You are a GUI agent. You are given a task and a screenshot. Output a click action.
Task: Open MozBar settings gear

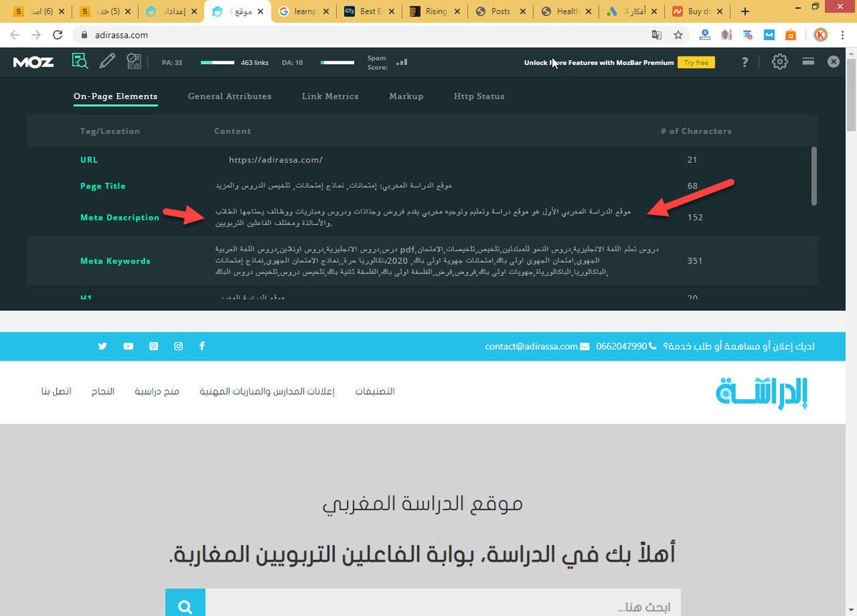click(x=779, y=62)
